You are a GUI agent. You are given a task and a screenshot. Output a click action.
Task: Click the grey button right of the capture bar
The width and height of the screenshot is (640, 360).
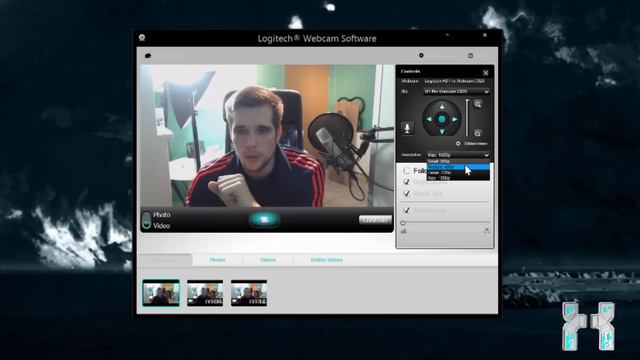tap(375, 220)
